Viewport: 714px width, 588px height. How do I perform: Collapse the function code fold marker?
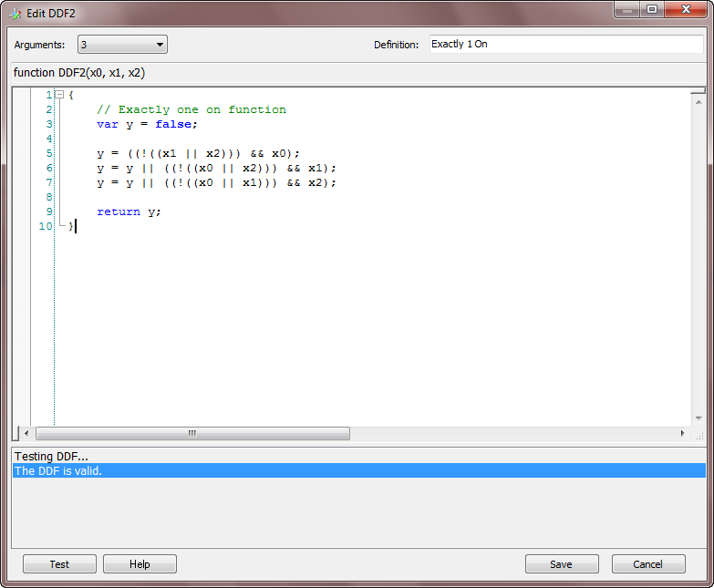tap(58, 95)
